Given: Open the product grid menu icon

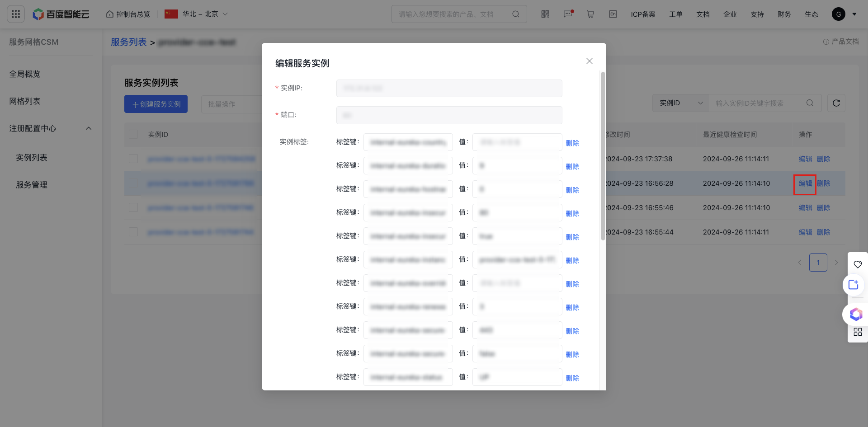Looking at the screenshot, I should 16,14.
